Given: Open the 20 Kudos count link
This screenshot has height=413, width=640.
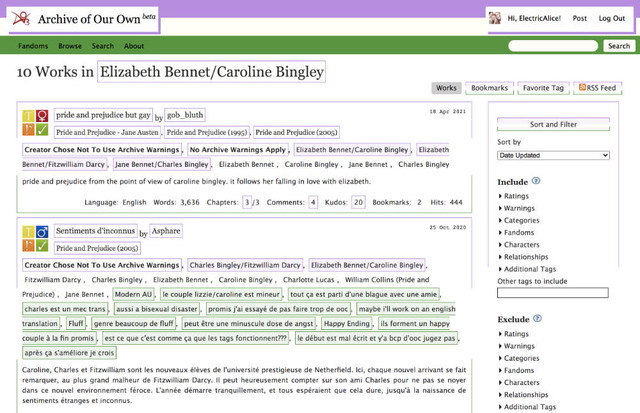Looking at the screenshot, I should 358,202.
